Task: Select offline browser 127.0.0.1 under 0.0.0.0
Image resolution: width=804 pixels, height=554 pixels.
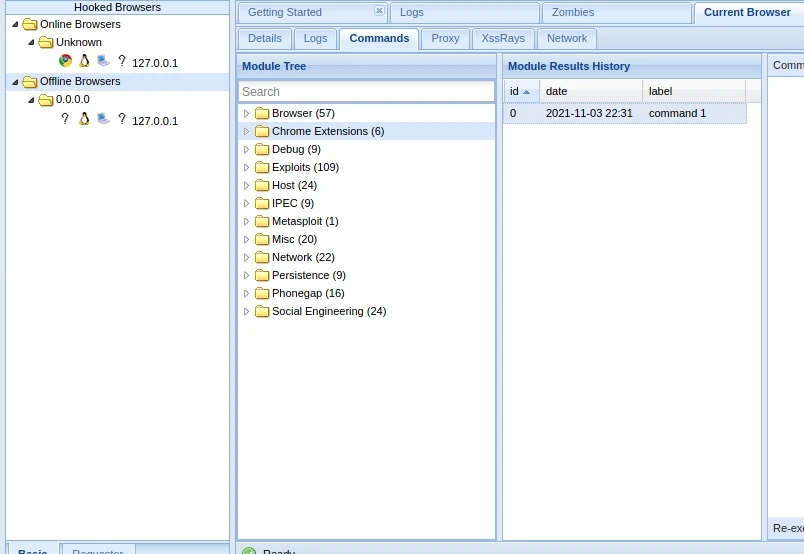Action: 155,121
